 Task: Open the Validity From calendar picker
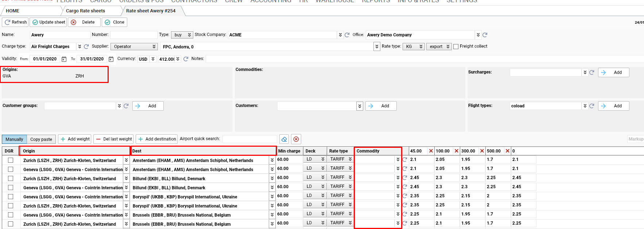(64, 59)
